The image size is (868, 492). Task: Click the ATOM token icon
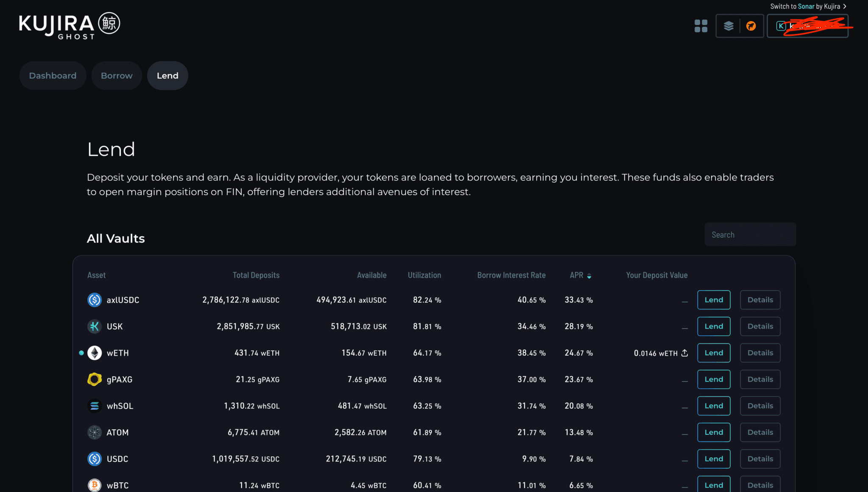pyautogui.click(x=95, y=432)
